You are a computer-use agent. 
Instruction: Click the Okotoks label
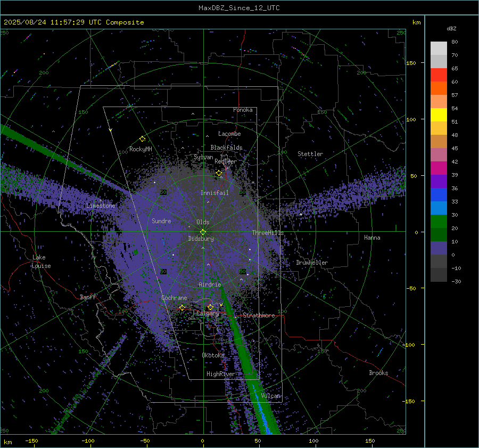pos(213,355)
